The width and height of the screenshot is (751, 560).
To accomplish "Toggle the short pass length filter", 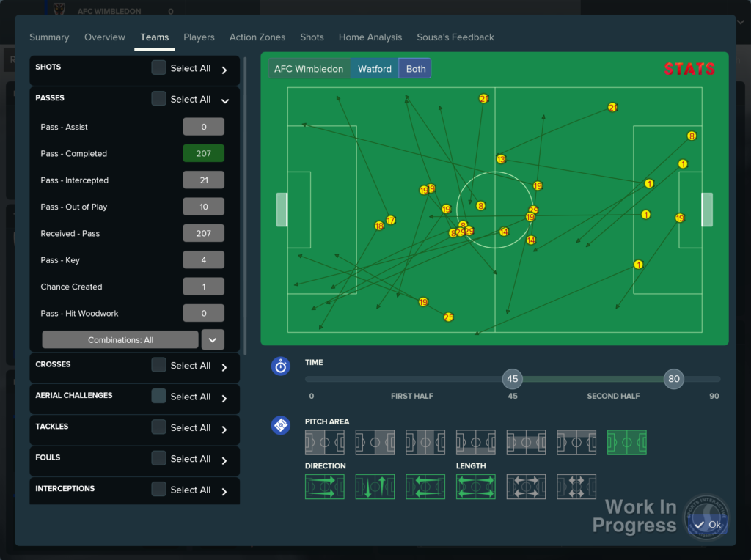I will [x=576, y=487].
